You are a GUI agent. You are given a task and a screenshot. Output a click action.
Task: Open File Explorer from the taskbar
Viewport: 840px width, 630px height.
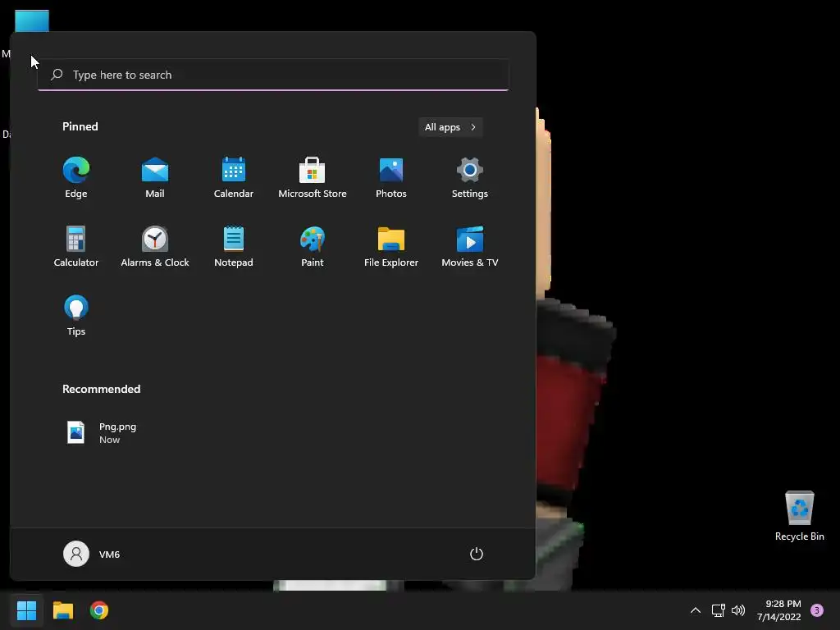(x=62, y=610)
